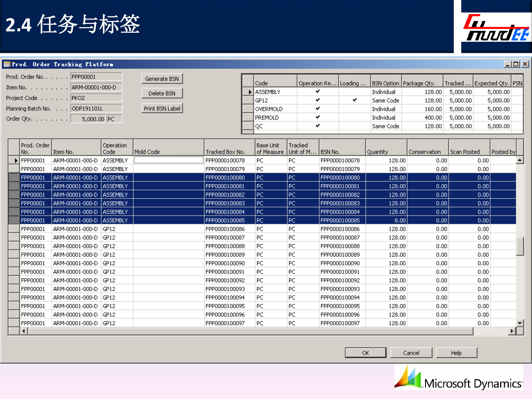Click the Operation Code column header
This screenshot has height=399, width=532.
tap(117, 148)
